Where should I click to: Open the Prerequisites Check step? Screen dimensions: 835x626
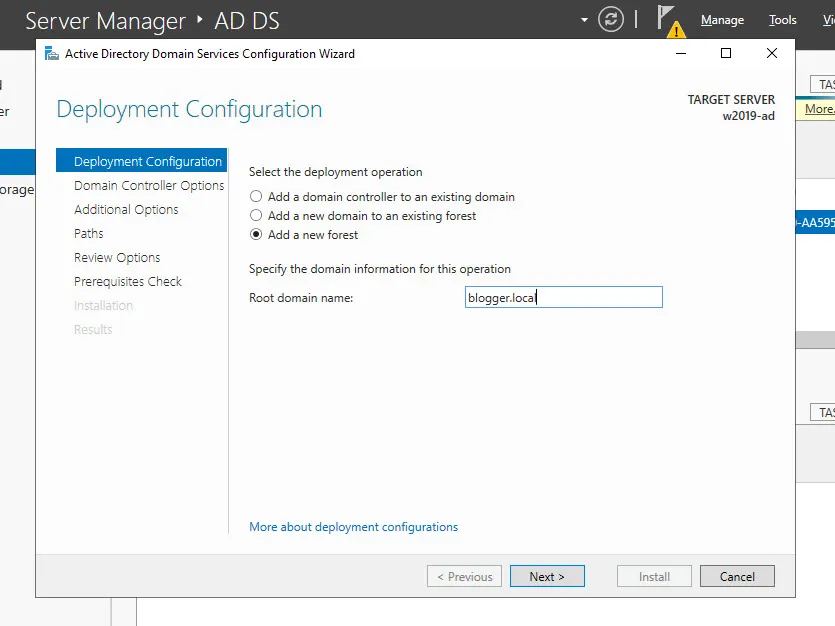(128, 282)
